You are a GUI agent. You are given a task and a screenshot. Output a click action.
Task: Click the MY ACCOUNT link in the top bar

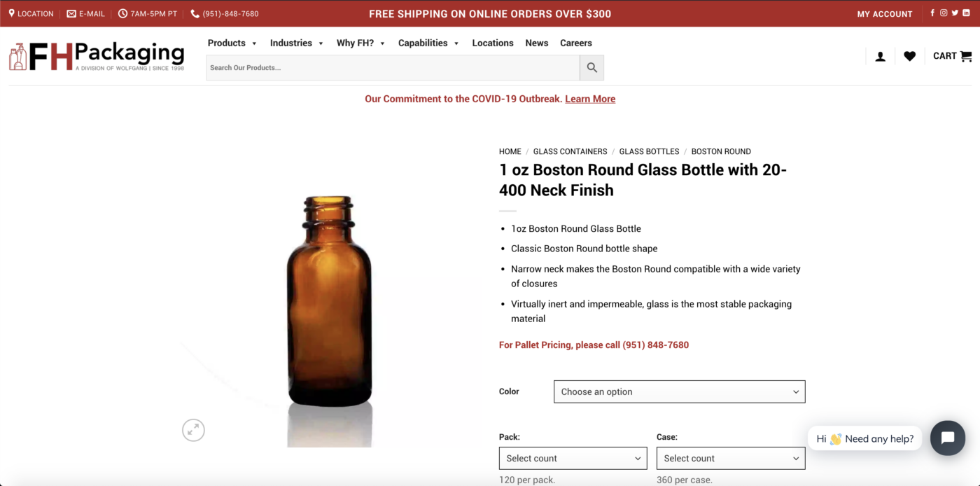click(885, 13)
